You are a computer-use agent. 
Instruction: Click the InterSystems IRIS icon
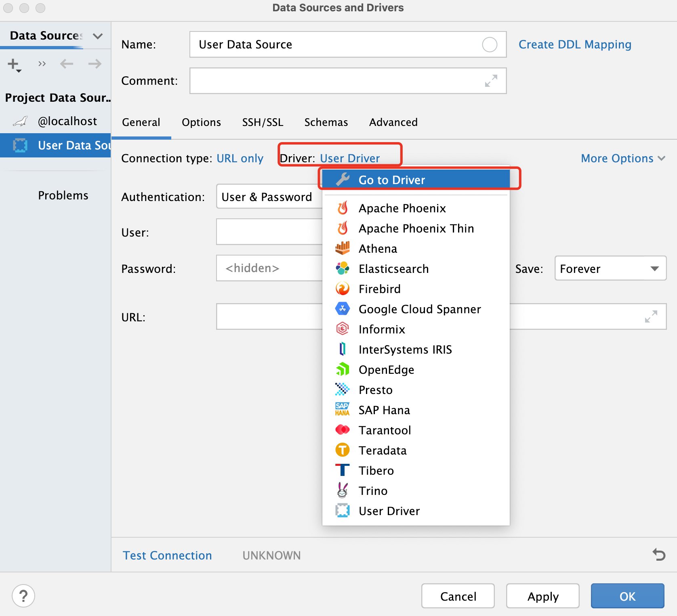(x=343, y=349)
